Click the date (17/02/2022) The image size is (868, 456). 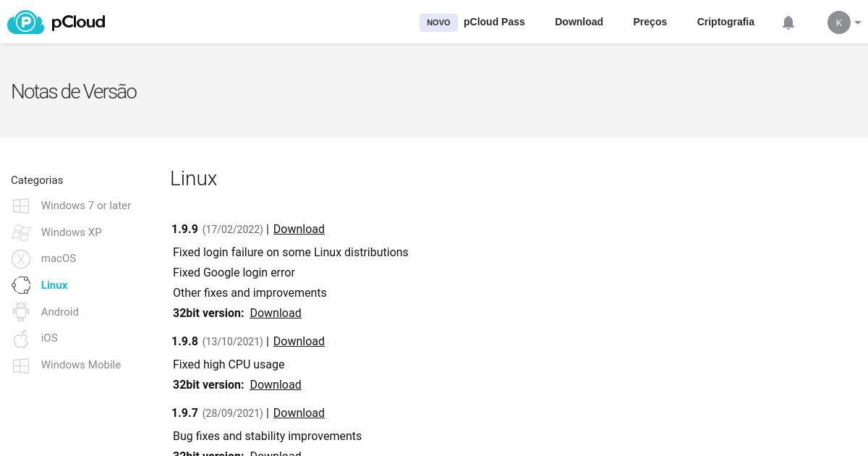pos(233,229)
